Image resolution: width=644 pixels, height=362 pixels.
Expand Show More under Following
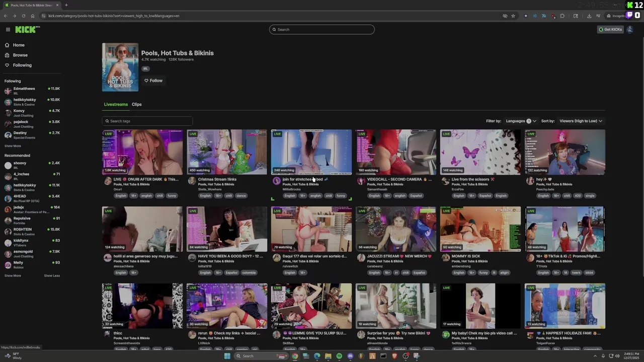click(13, 146)
